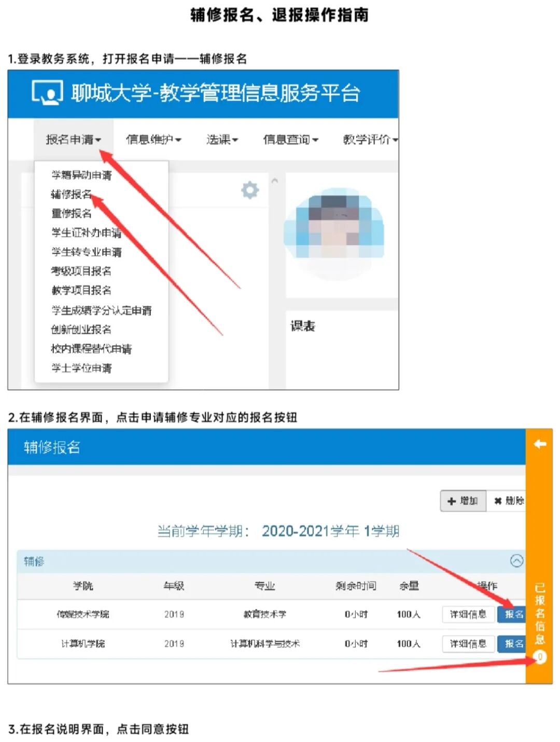560x742 pixels.
Task: Click 详细信息 for 计算机科学与技术
Action: 467,643
